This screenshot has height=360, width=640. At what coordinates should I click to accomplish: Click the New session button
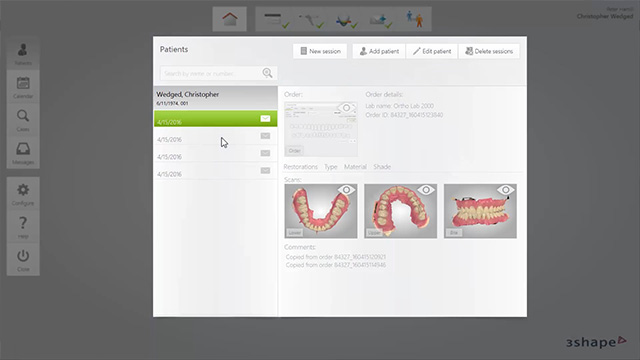[x=320, y=51]
